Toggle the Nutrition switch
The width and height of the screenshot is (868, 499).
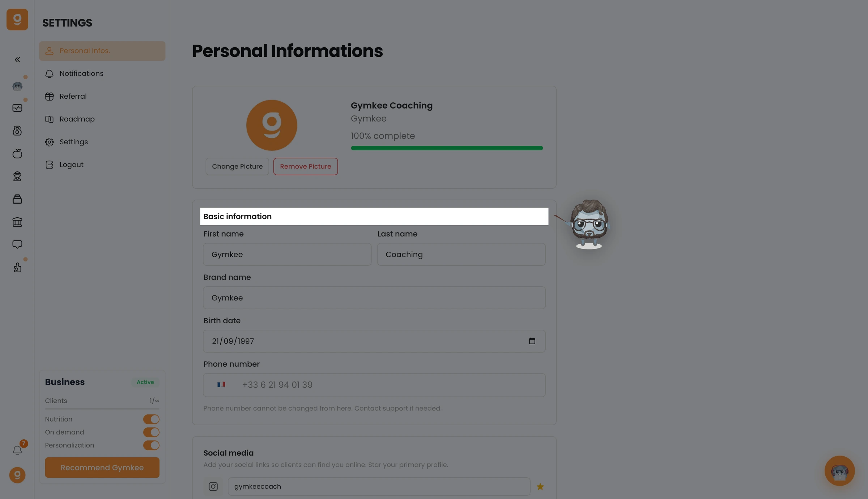point(151,419)
